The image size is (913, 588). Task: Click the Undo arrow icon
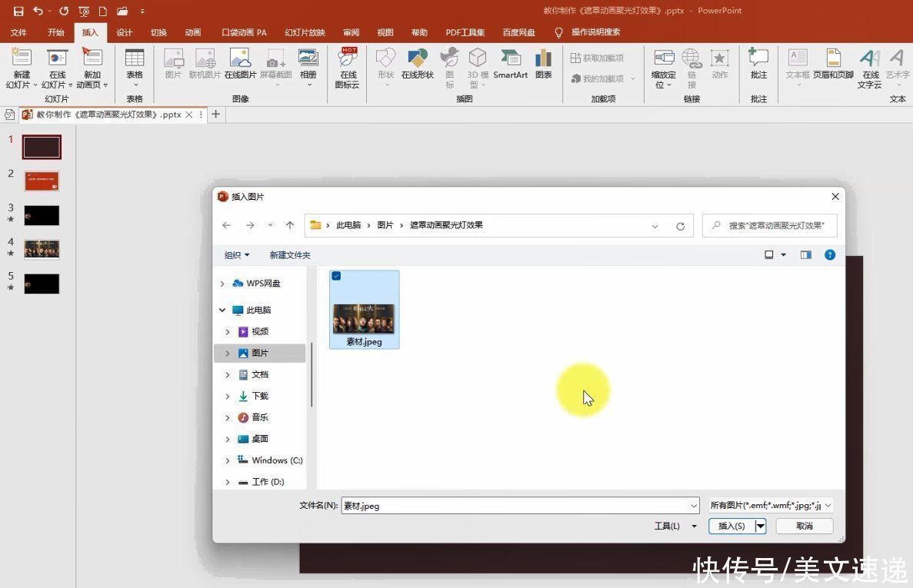click(x=38, y=11)
